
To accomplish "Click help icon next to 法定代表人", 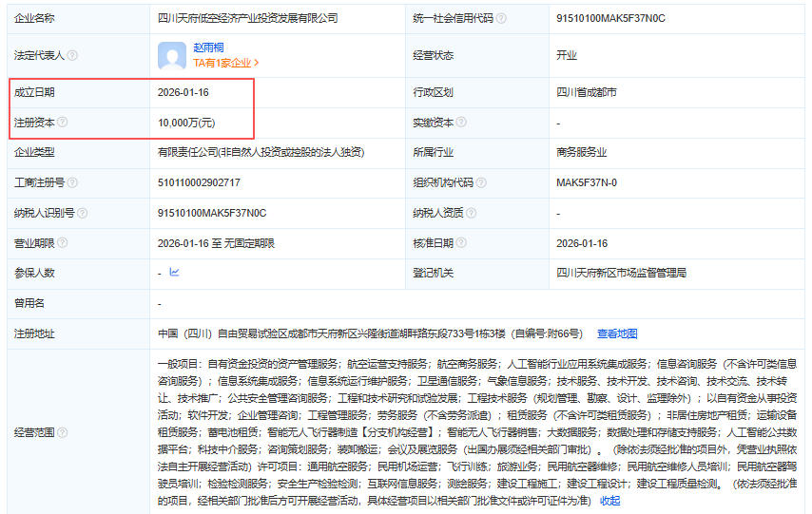I will click(x=72, y=55).
